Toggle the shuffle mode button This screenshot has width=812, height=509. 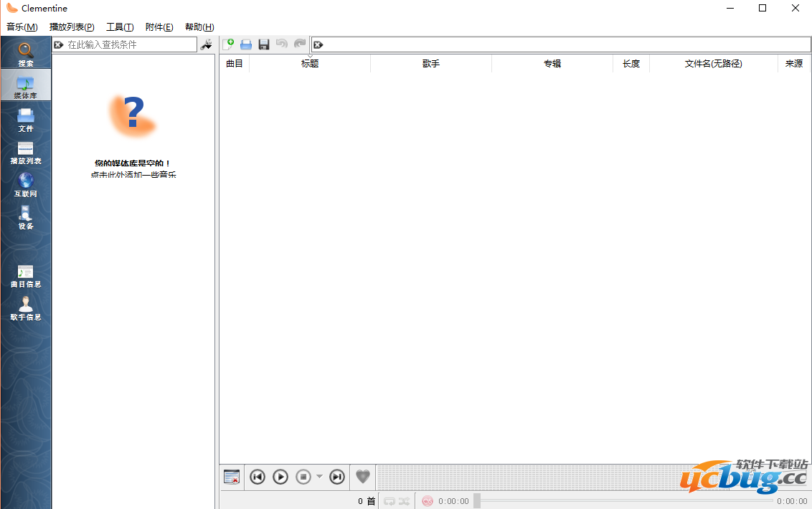(x=405, y=501)
